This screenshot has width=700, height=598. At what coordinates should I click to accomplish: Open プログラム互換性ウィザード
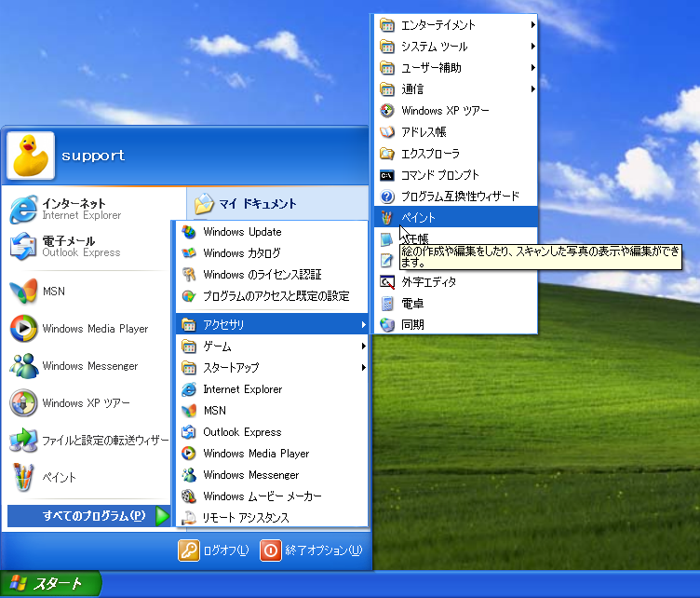point(456,197)
